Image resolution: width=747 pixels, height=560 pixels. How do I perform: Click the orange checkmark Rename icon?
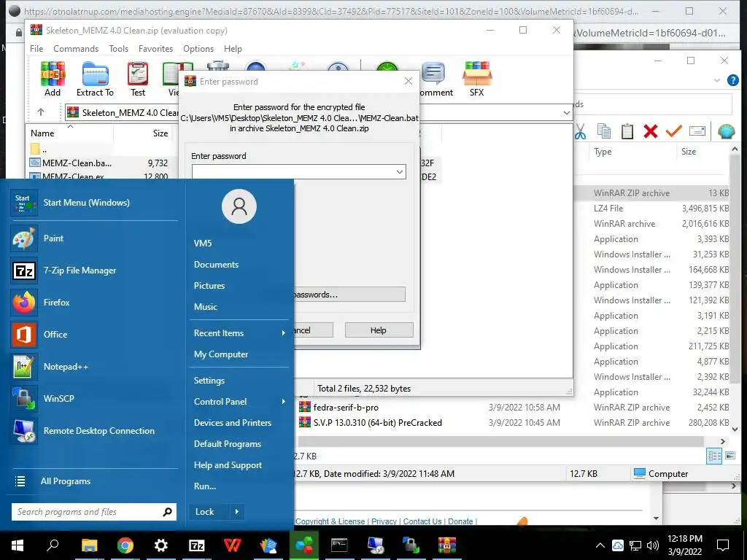(673, 131)
